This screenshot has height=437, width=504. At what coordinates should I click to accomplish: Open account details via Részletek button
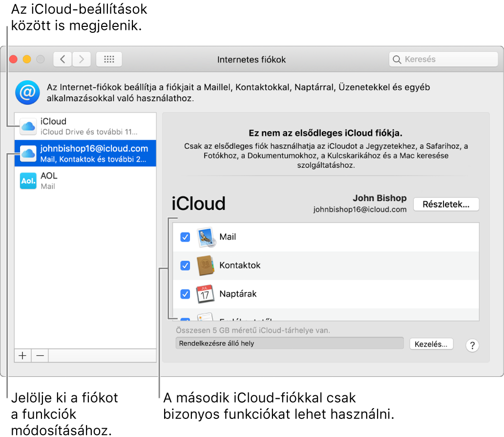click(445, 204)
